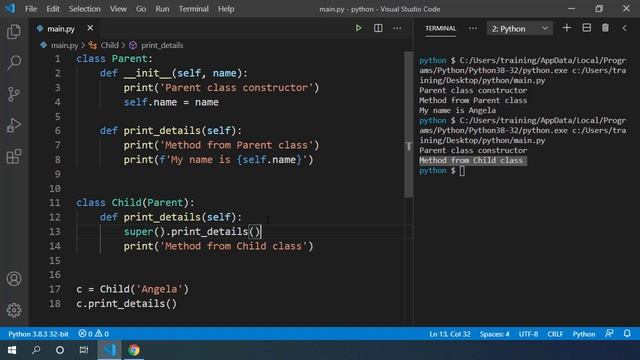
Task: Click the VS Code logo icon in title bar
Action: (x=10, y=9)
